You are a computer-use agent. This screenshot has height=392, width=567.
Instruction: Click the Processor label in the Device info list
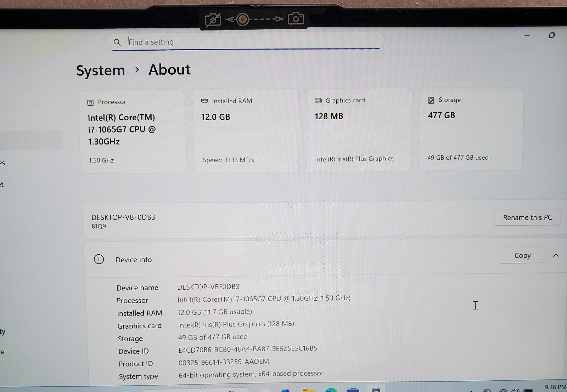133,301
